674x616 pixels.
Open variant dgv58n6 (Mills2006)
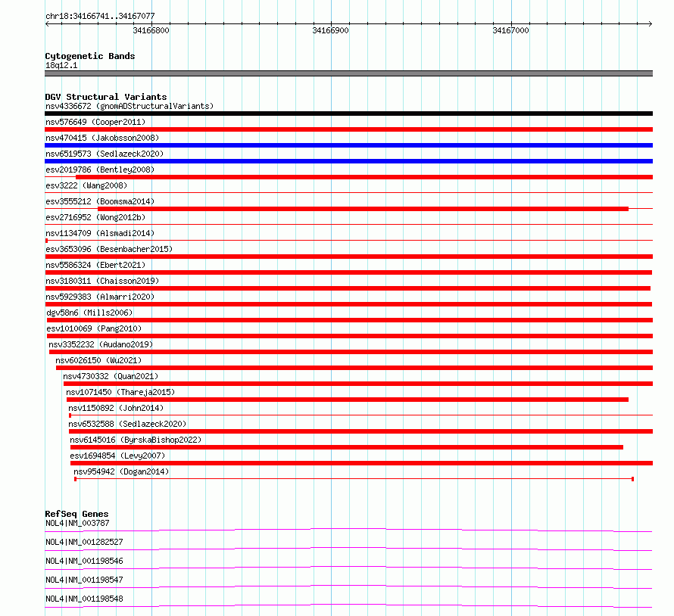(x=89, y=313)
